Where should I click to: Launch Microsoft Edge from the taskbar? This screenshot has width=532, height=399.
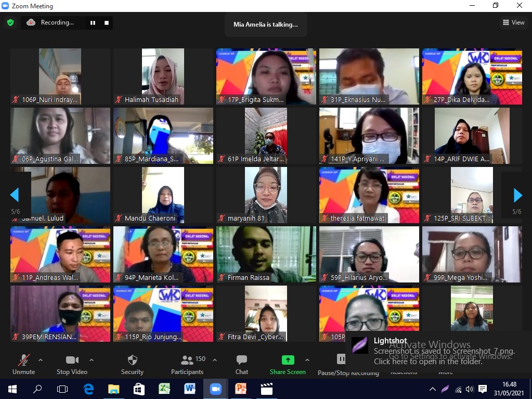pyautogui.click(x=88, y=389)
